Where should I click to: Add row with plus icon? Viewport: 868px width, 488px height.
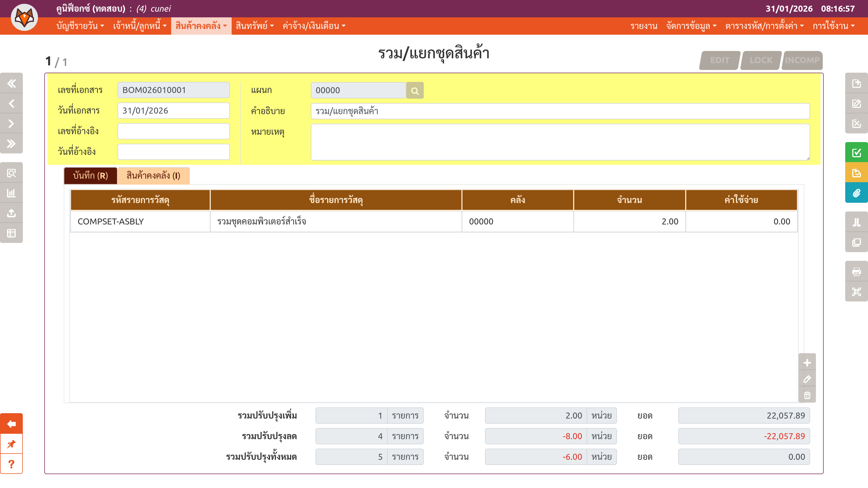[807, 363]
